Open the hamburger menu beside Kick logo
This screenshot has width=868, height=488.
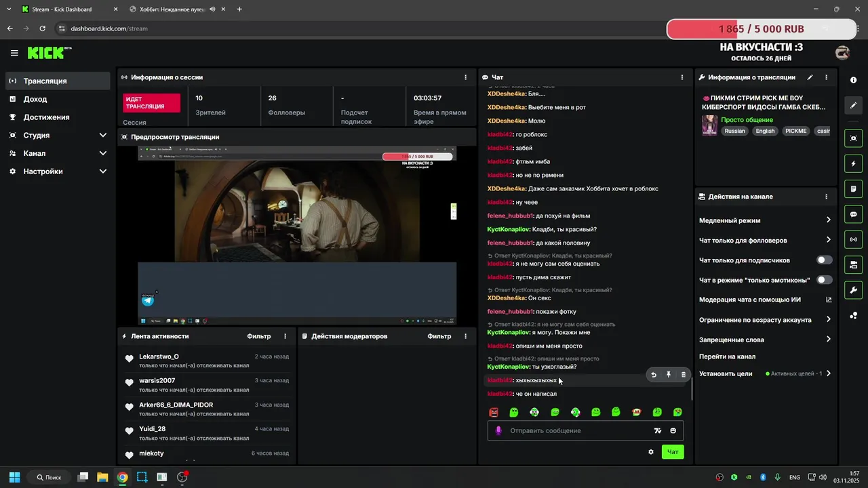[14, 53]
